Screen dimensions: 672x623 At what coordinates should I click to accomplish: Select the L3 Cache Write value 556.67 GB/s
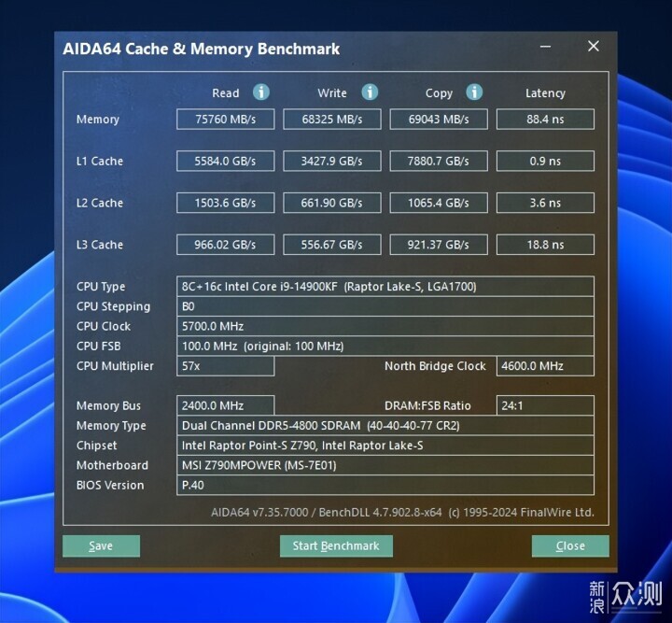(x=332, y=245)
